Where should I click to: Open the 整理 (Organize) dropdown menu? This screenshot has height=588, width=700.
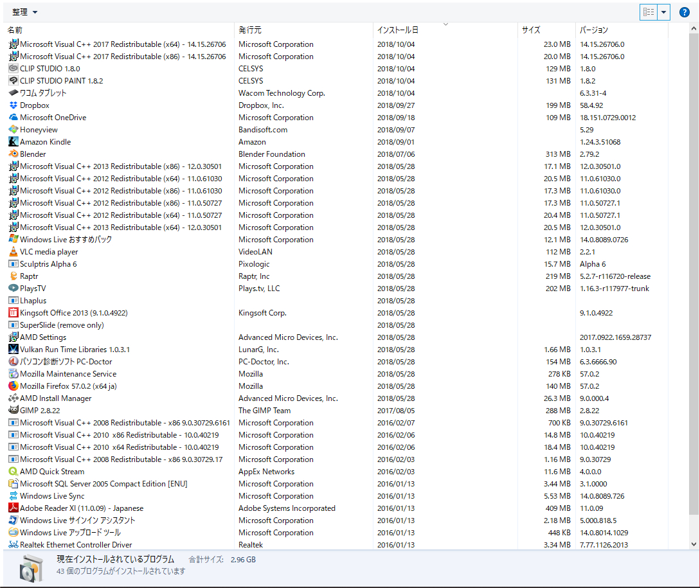pyautogui.click(x=24, y=12)
